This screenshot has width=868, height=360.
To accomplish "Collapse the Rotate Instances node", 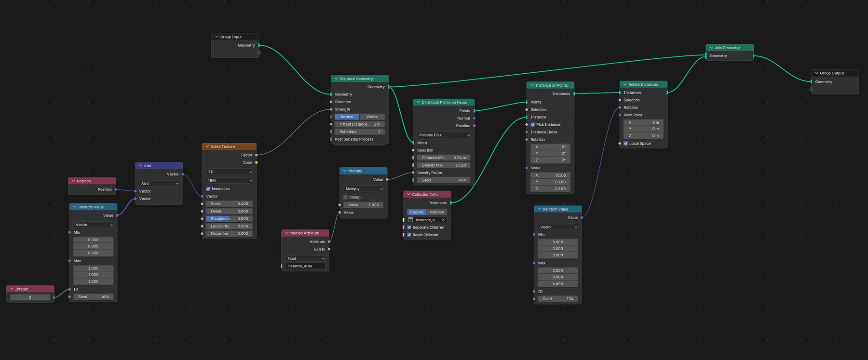I will [625, 84].
